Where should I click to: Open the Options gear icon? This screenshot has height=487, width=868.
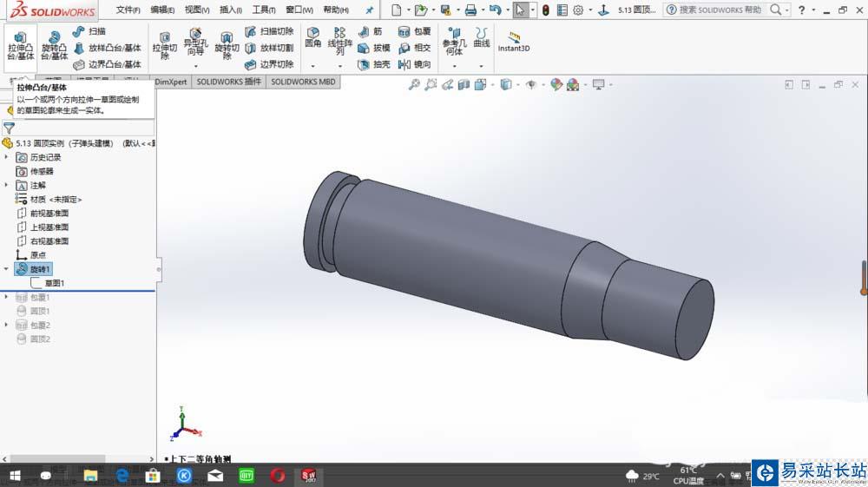click(x=578, y=10)
